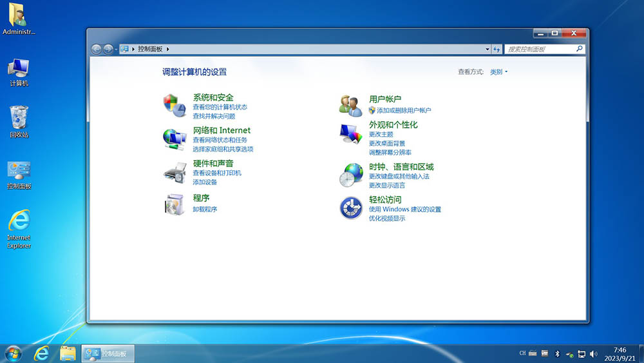This screenshot has height=363, width=644.
Task: Click the Clock, Language and Region icon
Action: click(351, 175)
